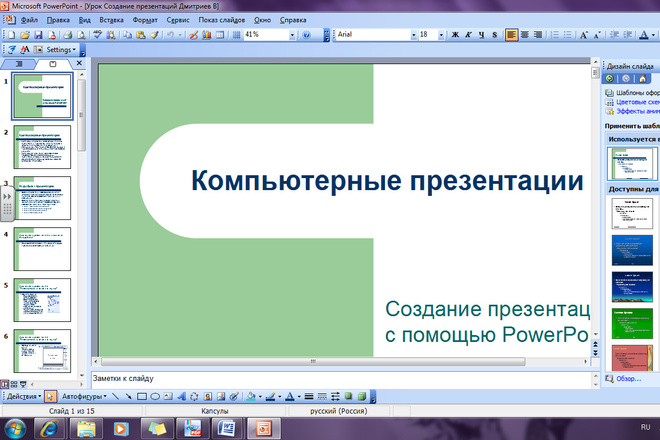Open the Вставка menu
This screenshot has height=440, width=660.
tap(111, 20)
